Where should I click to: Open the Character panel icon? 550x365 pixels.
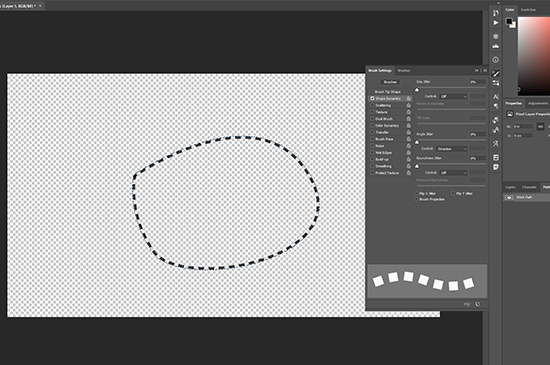click(496, 96)
